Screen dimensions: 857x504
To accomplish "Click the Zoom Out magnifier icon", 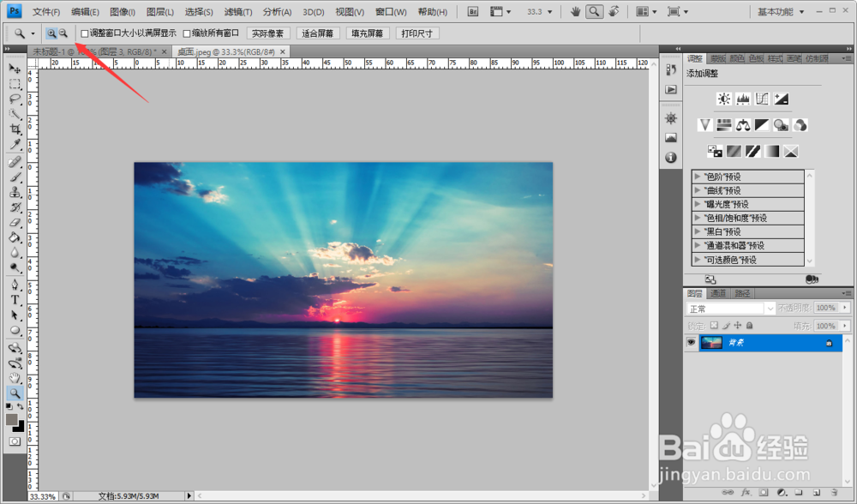I will tap(63, 33).
